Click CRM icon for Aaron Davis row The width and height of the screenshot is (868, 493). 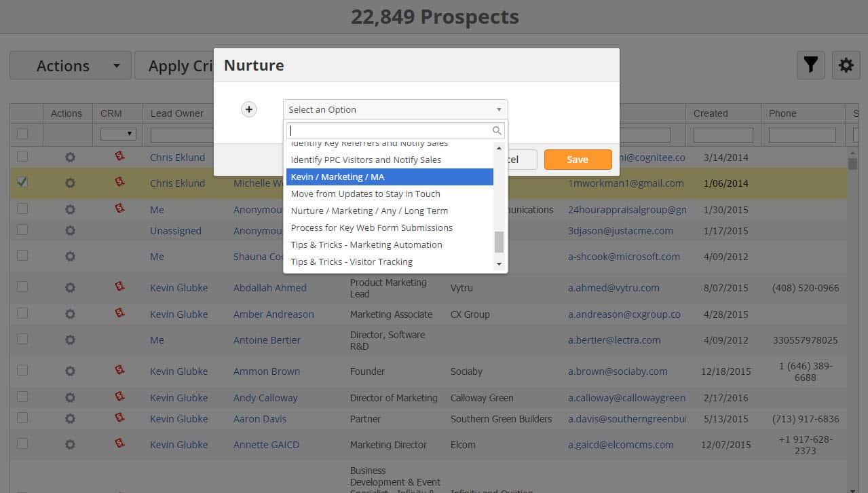coord(119,418)
